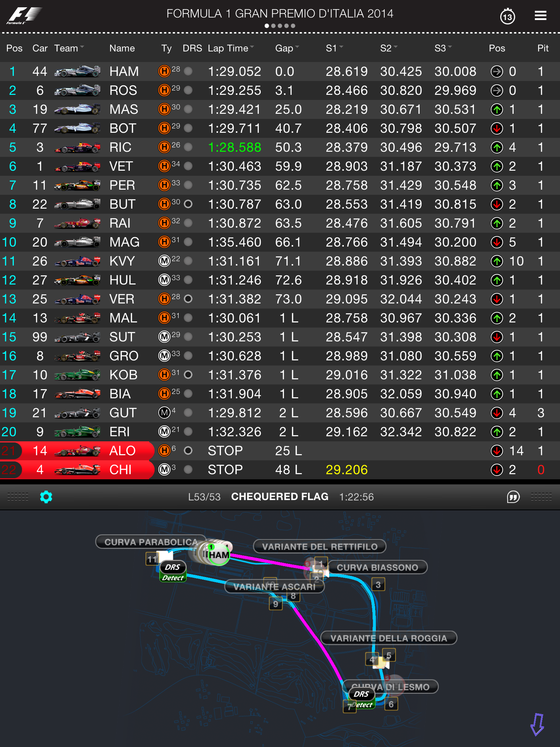This screenshot has width=560, height=747.
Task: Tap the Curva Biassono label
Action: tap(377, 567)
